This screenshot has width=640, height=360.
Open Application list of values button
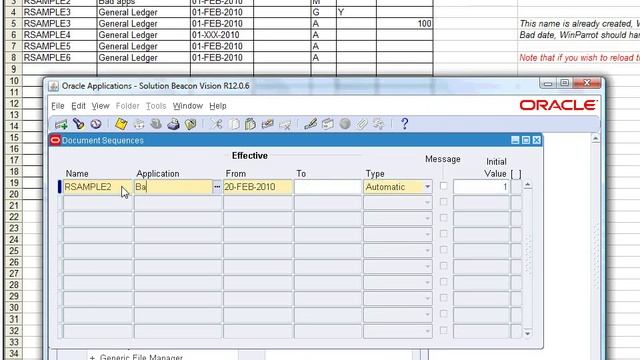point(217,187)
